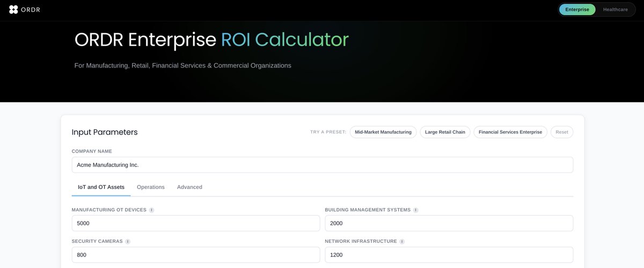Screen dimensions: 644x268
Task: Open info icon for Building Management Systems
Action: tap(415, 210)
